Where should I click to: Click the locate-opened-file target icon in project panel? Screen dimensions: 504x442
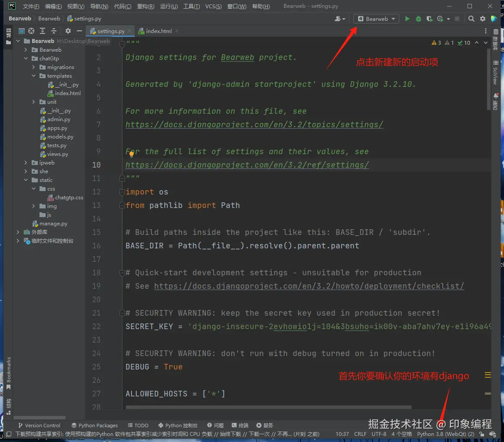tap(31, 31)
